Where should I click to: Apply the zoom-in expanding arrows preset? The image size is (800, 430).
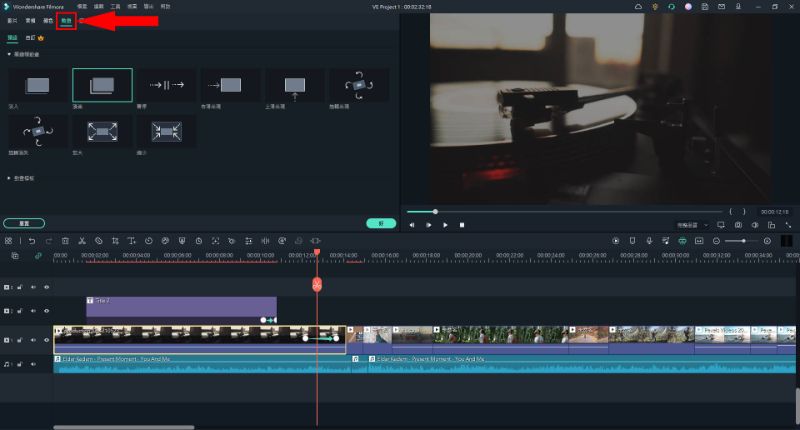pos(102,132)
